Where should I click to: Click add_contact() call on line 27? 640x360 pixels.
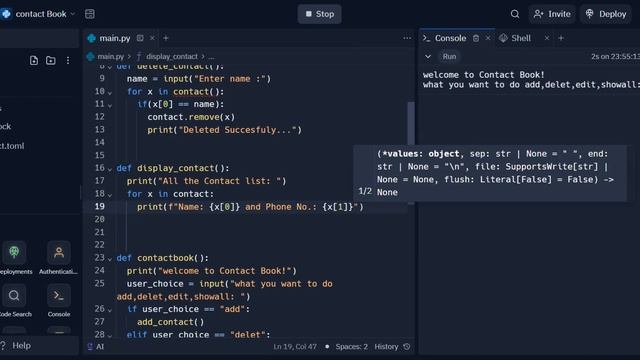[170, 322]
